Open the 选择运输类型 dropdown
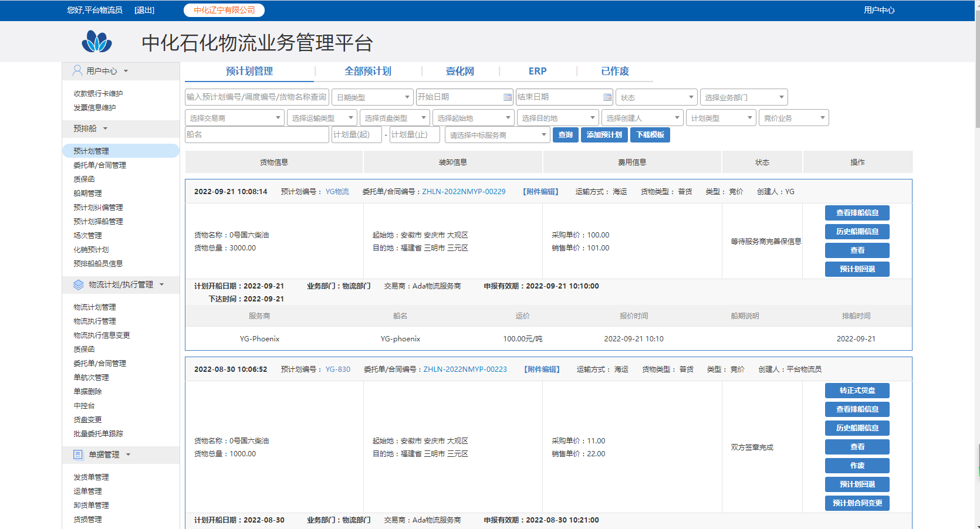Viewport: 980px width, 529px height. point(322,118)
